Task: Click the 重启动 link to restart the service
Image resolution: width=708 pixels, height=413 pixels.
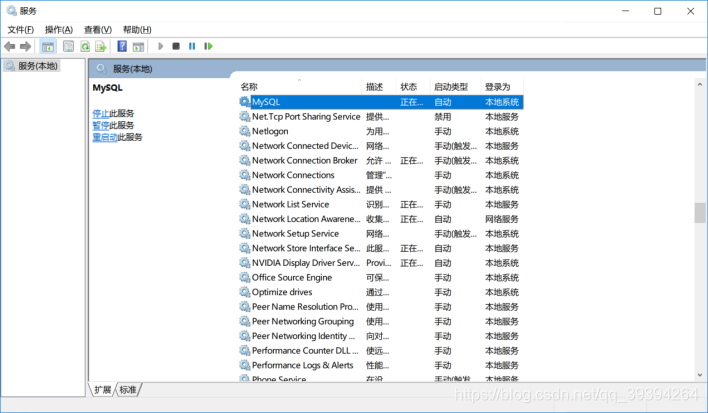Action: click(105, 137)
